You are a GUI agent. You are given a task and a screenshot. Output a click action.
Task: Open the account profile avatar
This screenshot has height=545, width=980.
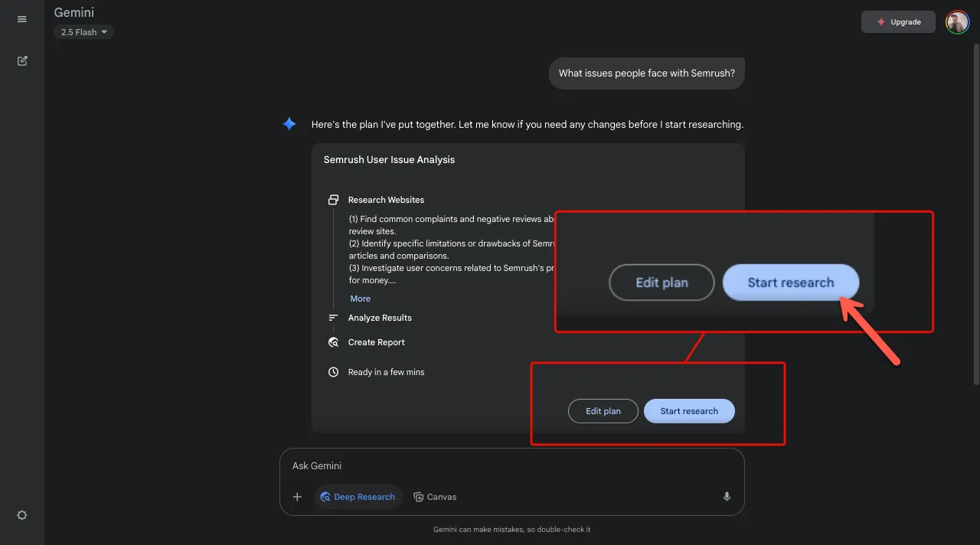click(957, 22)
